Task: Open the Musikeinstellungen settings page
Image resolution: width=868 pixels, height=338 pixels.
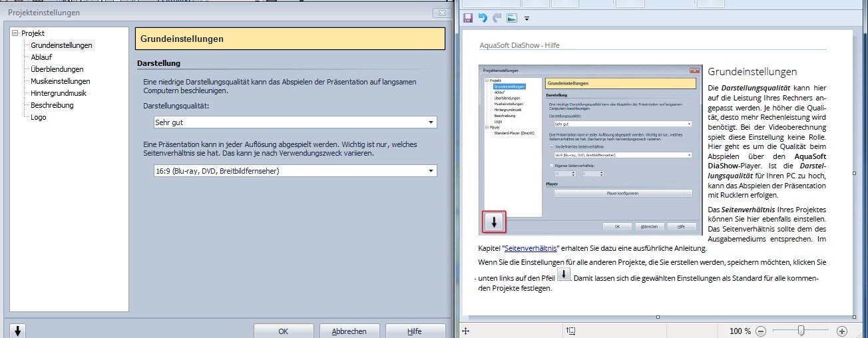Action: click(x=60, y=81)
